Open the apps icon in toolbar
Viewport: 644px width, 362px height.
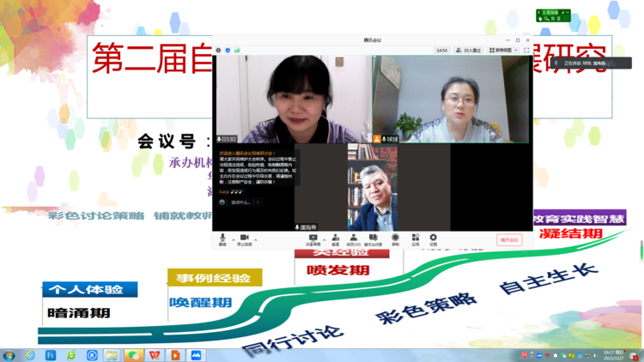click(x=416, y=238)
